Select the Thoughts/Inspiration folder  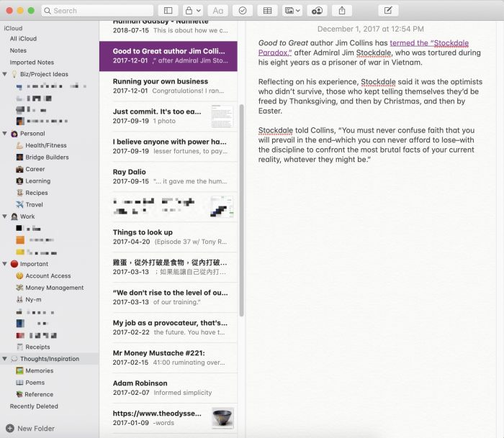coord(50,359)
